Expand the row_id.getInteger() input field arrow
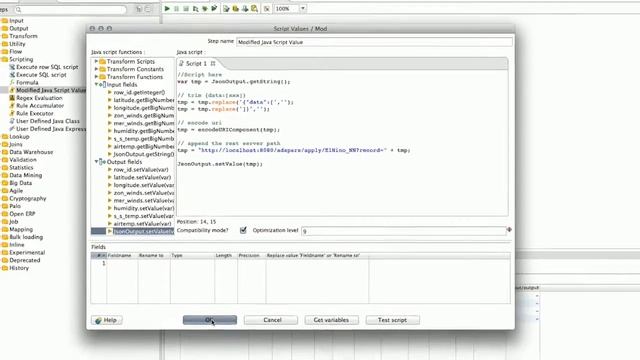This screenshot has width=640, height=360. [110, 92]
